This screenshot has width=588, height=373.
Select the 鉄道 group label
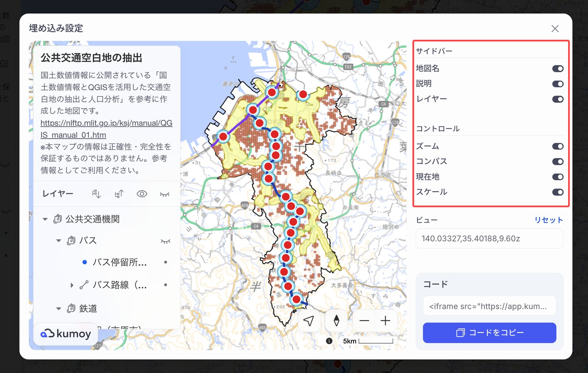coord(88,308)
